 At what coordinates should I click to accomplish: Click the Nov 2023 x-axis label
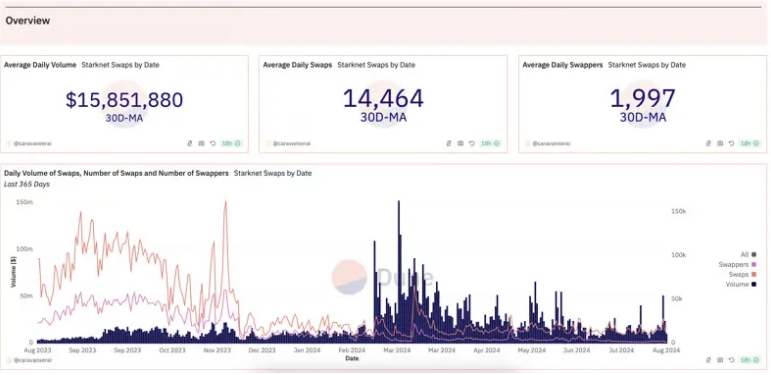(217, 350)
